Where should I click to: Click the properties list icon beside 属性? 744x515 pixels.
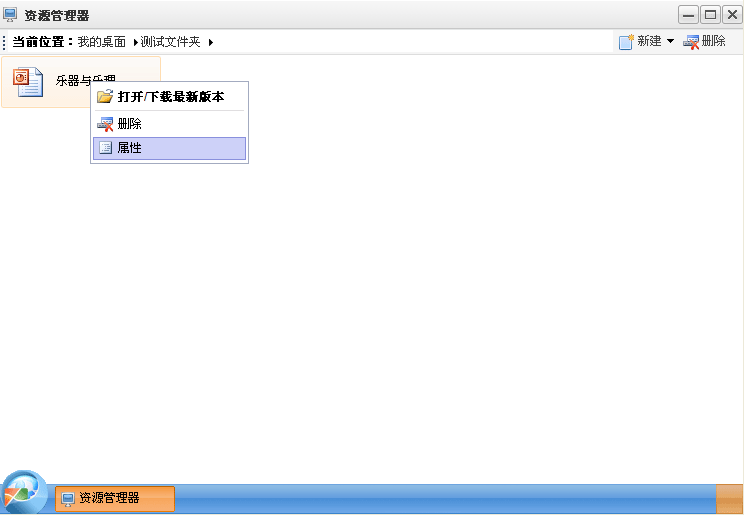pos(105,148)
